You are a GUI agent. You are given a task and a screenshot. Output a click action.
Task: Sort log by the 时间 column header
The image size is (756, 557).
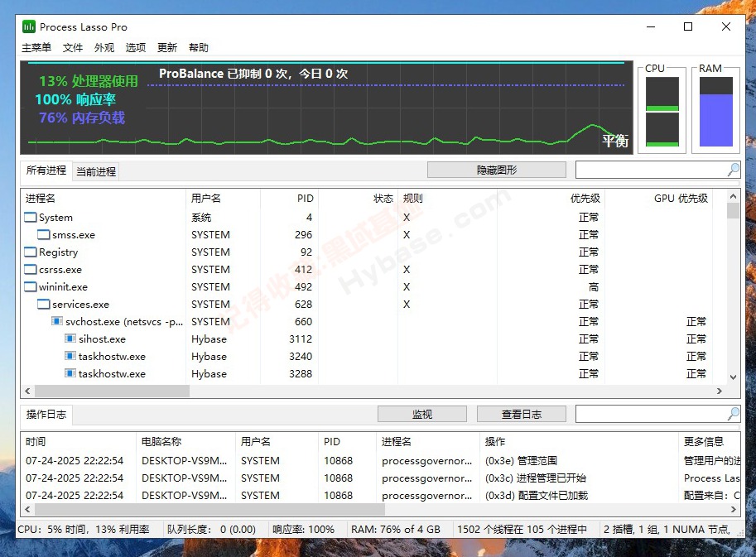79,441
